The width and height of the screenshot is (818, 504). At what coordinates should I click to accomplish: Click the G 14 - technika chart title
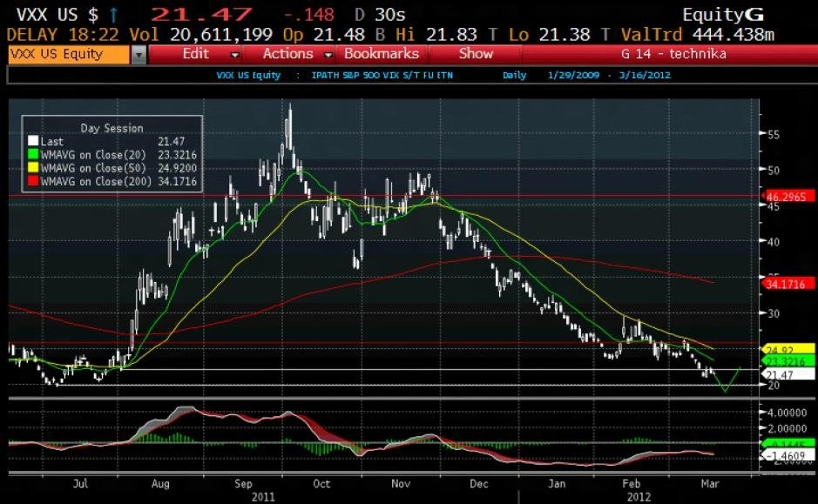tap(673, 54)
